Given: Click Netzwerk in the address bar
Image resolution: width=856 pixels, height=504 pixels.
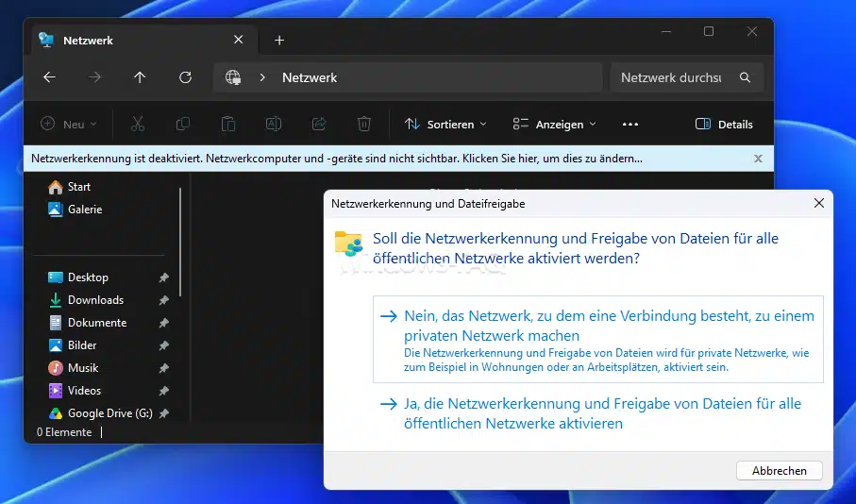Looking at the screenshot, I should tap(310, 77).
